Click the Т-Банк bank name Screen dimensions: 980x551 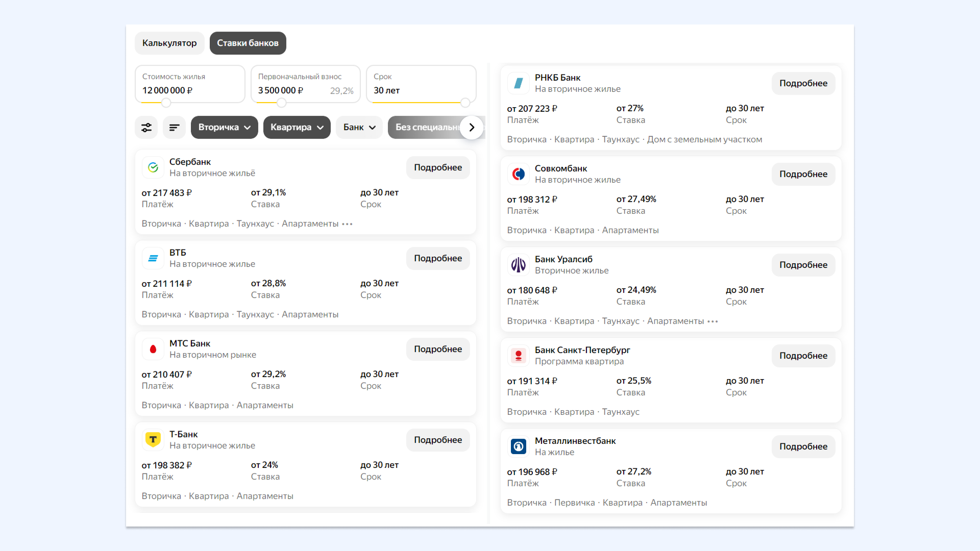[x=183, y=434]
